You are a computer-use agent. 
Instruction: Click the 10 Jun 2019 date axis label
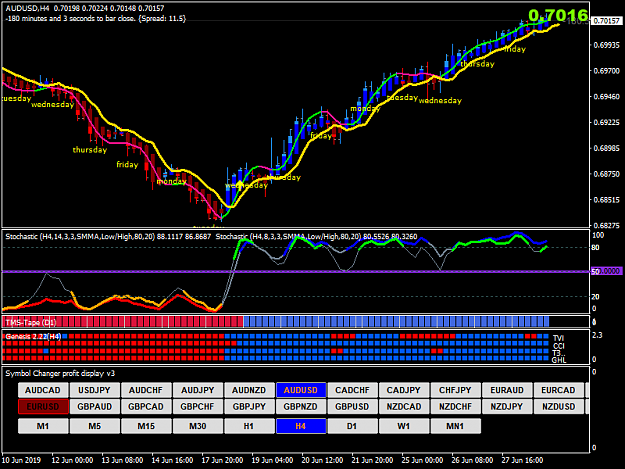[x=21, y=460]
